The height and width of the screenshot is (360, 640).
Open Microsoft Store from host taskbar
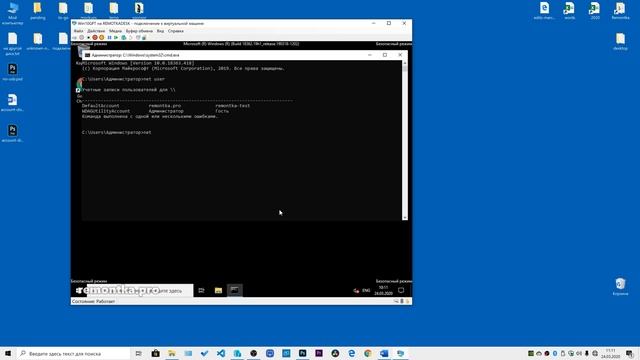(156, 353)
